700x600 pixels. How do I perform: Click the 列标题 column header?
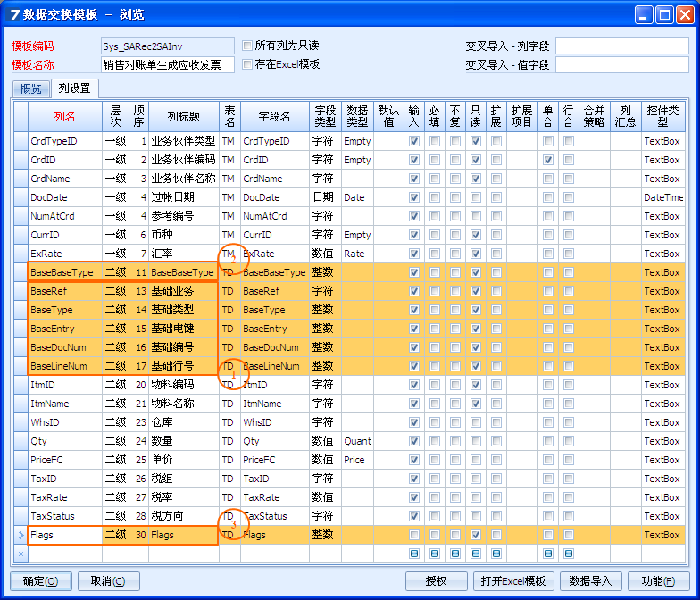tap(184, 116)
